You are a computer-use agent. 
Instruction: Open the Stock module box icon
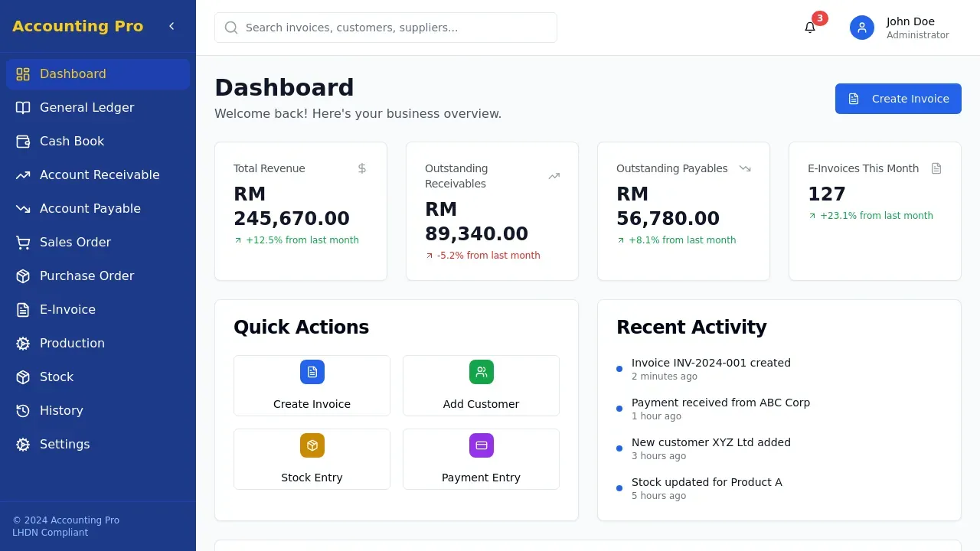pos(22,377)
